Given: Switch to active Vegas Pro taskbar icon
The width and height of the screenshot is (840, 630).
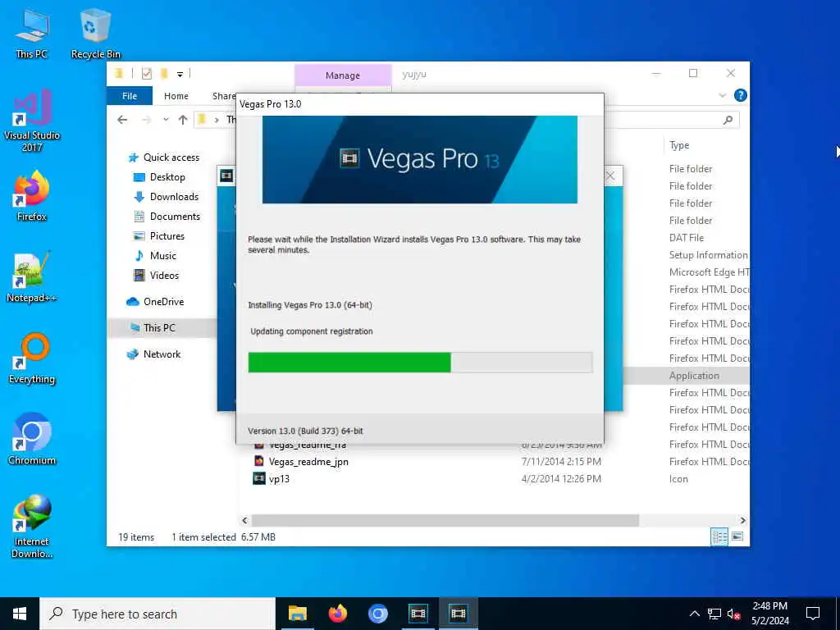Looking at the screenshot, I should [458, 614].
